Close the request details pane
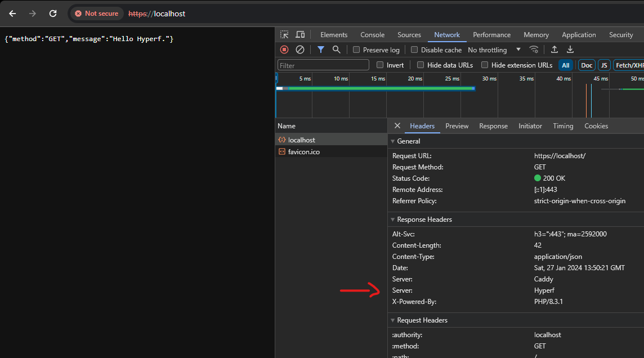 pyautogui.click(x=397, y=126)
